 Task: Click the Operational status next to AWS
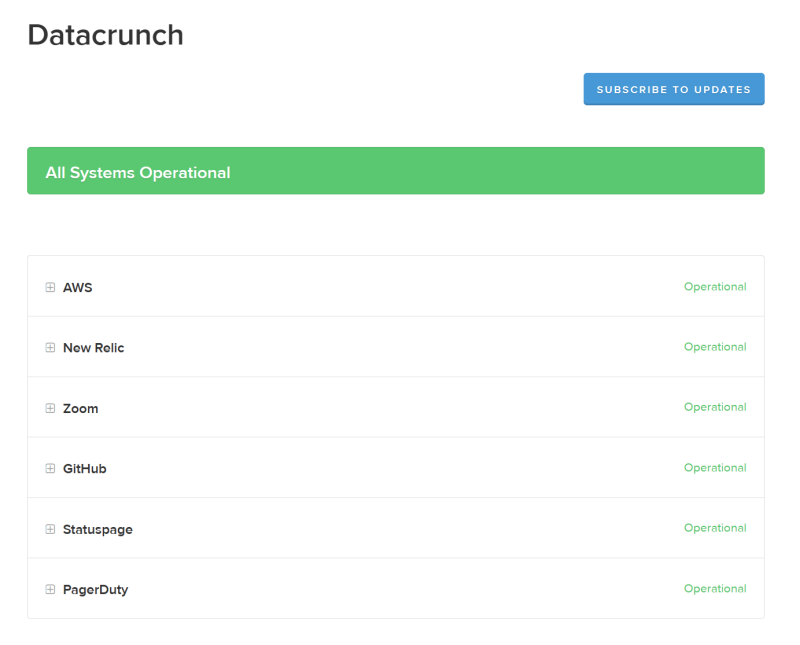point(715,287)
